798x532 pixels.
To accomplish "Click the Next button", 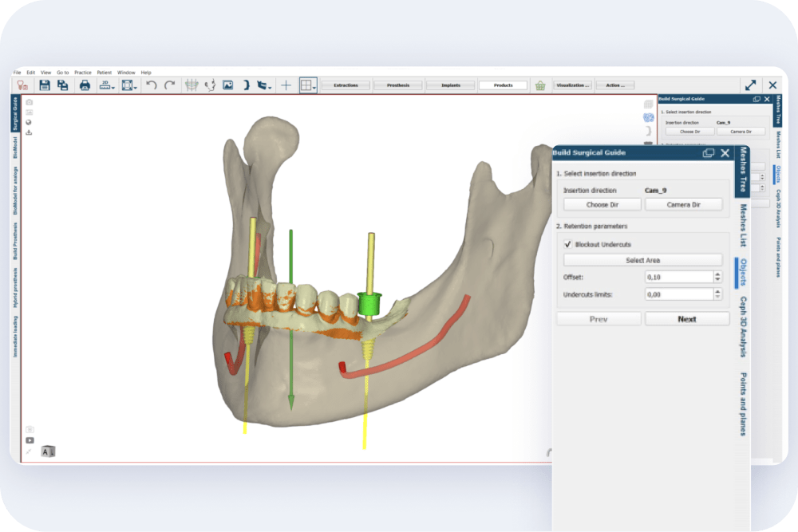I will tap(687, 319).
